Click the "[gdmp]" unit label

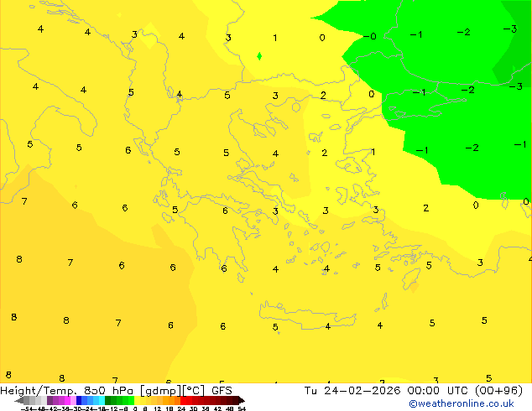[x=156, y=391]
